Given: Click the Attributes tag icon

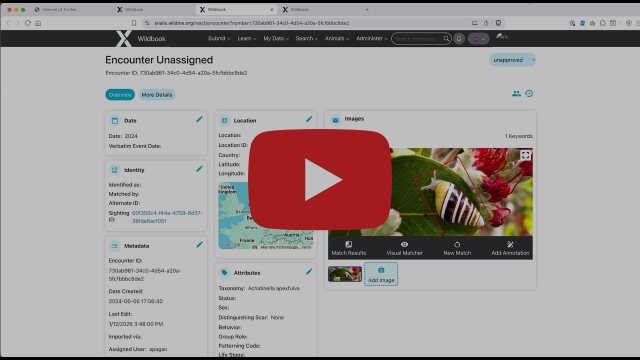Looking at the screenshot, I should pyautogui.click(x=224, y=273).
